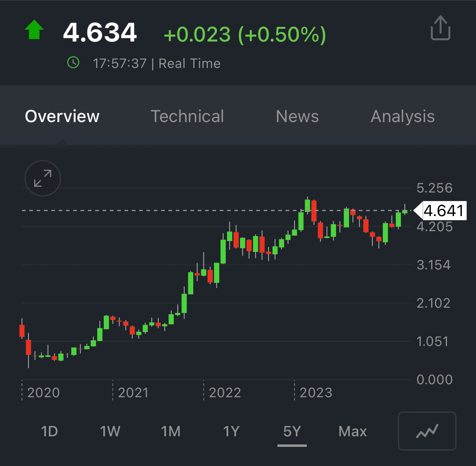476x466 pixels.
Task: Tap the change value +0.023 (+0.50%)
Action: [245, 34]
